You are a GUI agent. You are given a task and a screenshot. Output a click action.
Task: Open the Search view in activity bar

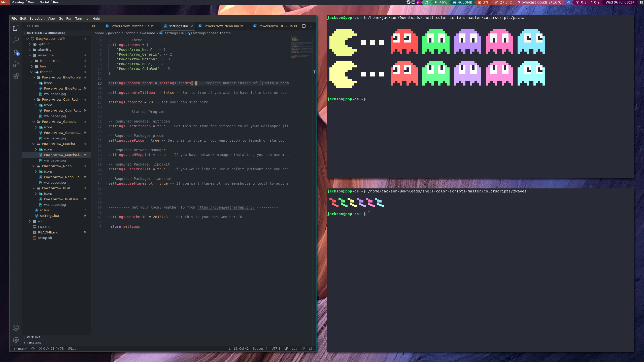tap(16, 39)
